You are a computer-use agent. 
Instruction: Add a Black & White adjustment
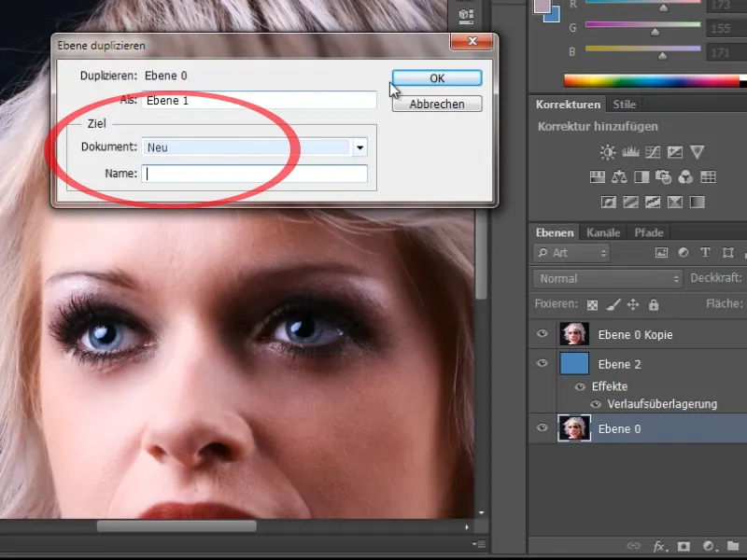(x=641, y=177)
